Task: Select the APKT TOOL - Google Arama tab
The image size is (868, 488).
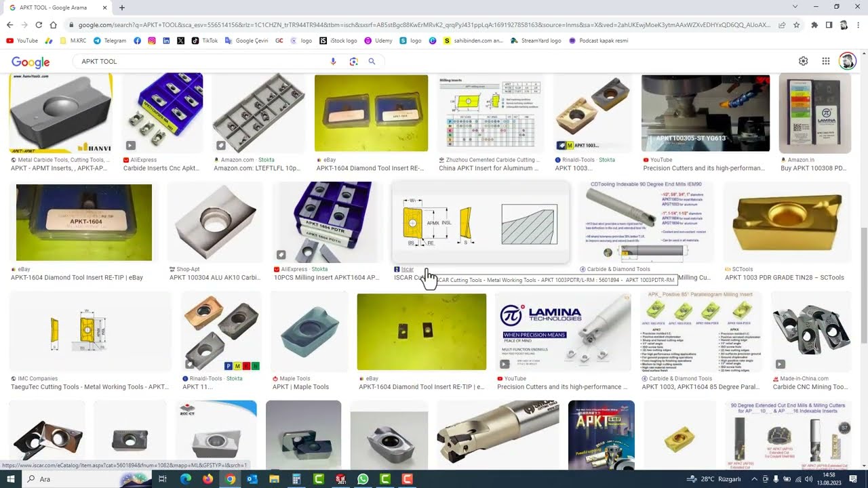Action: [57, 7]
